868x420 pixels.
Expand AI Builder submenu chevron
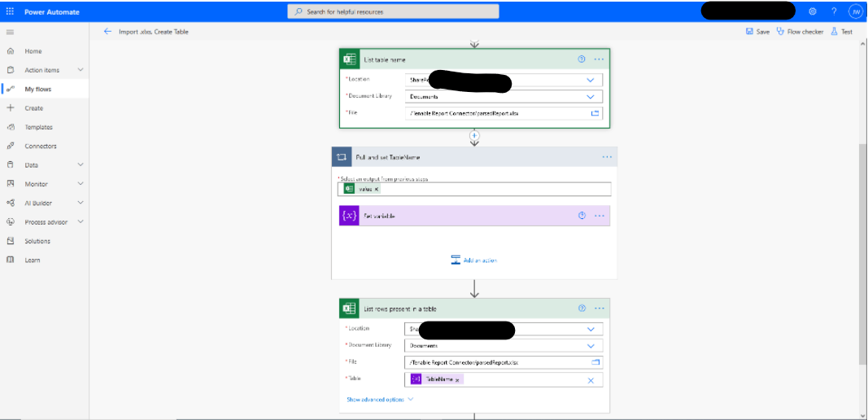81,203
